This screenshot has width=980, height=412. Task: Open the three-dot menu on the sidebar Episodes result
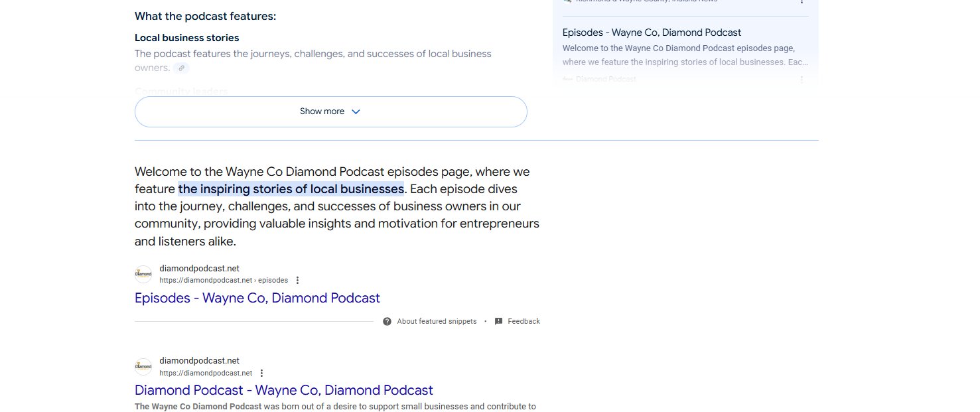pos(802,78)
